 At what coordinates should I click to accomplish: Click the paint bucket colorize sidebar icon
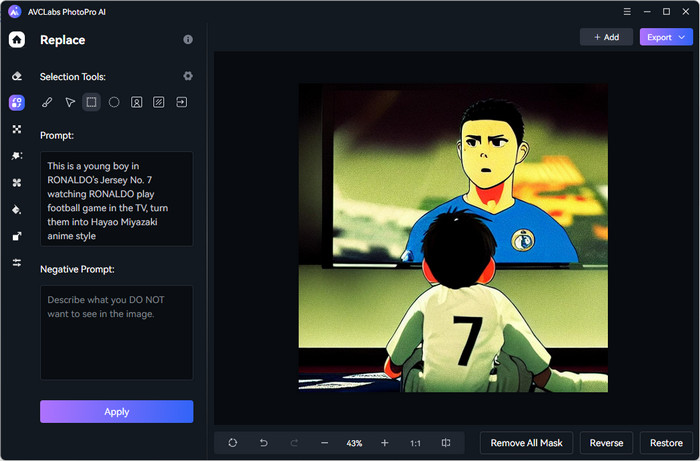[x=16, y=209]
